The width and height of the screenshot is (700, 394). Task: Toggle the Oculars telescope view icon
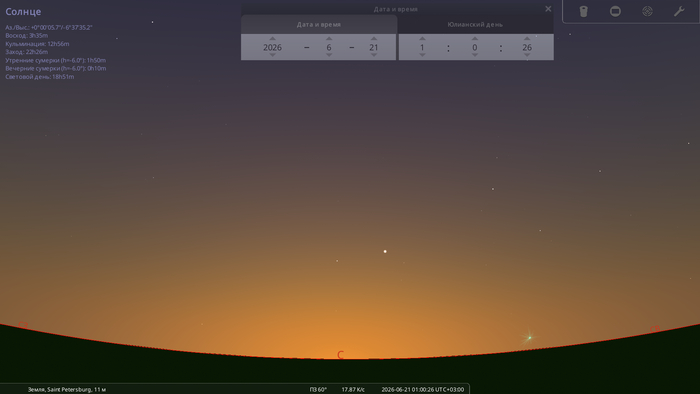coord(583,11)
